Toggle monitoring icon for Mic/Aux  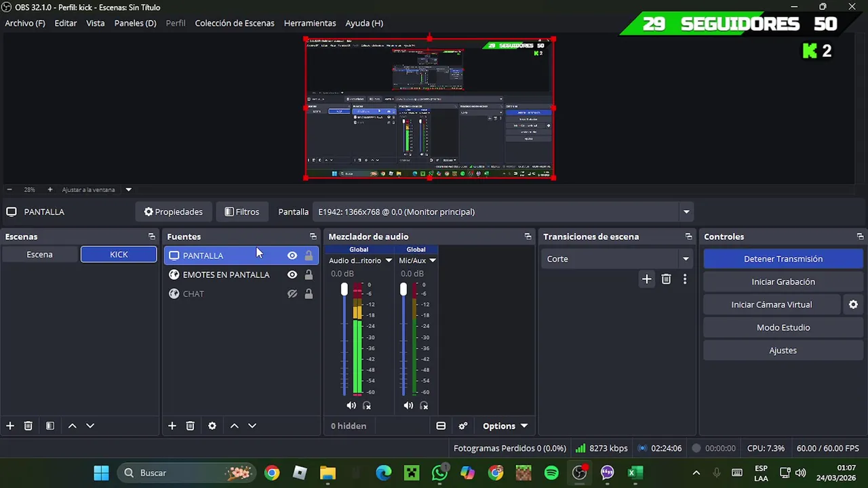(x=424, y=405)
